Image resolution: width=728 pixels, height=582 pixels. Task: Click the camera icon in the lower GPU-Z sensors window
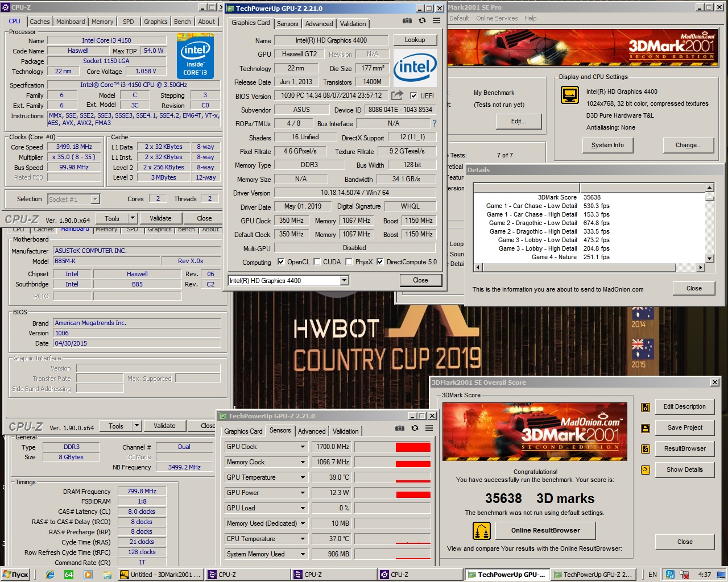400,428
